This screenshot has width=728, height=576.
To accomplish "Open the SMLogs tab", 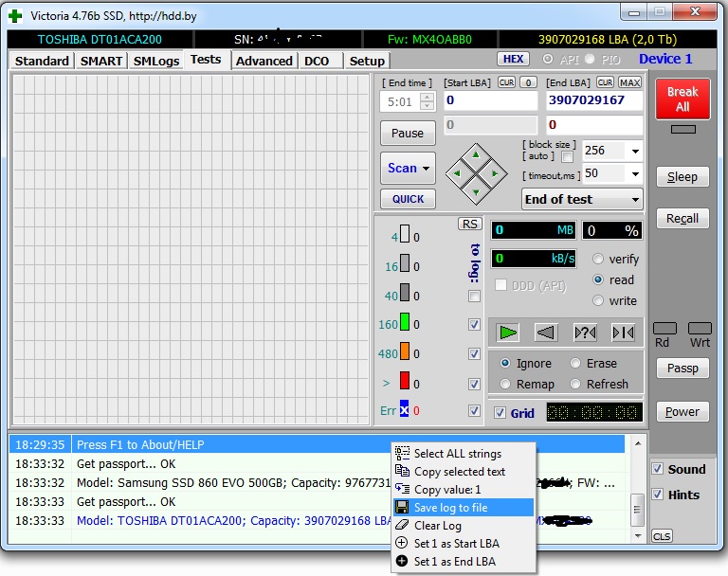I will pos(156,62).
